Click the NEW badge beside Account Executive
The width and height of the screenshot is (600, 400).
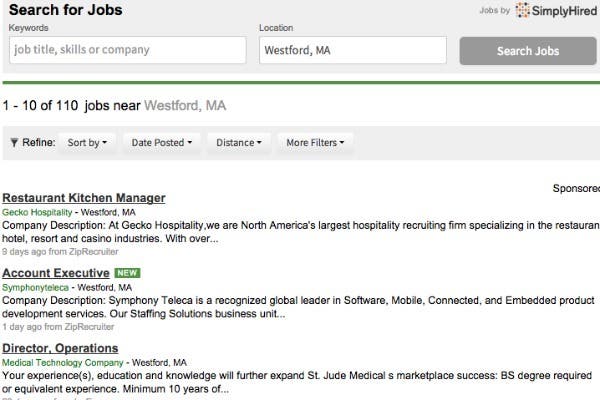click(126, 273)
